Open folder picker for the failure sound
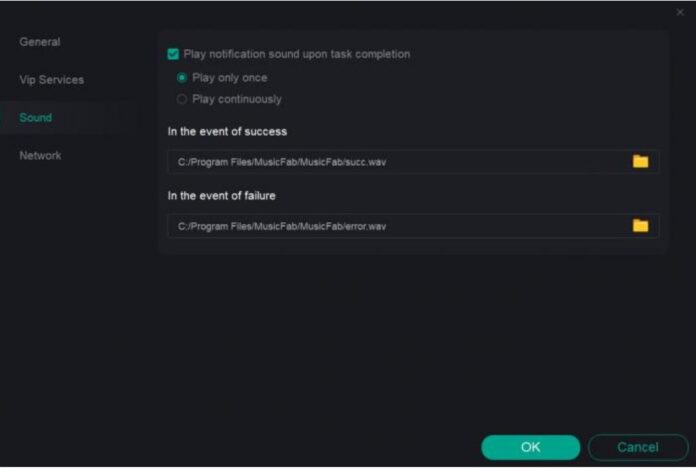The width and height of the screenshot is (696, 469). pyautogui.click(x=640, y=225)
